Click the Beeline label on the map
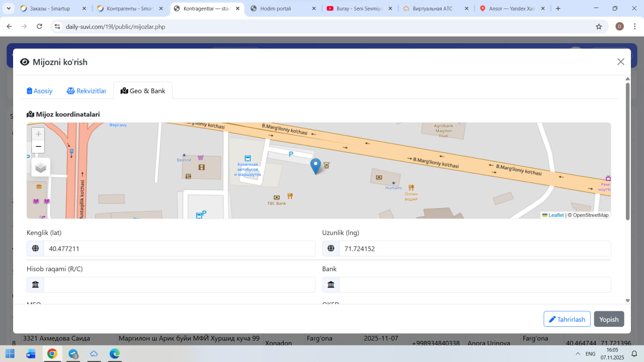Screen dimensions: 644x362 tap(184, 160)
